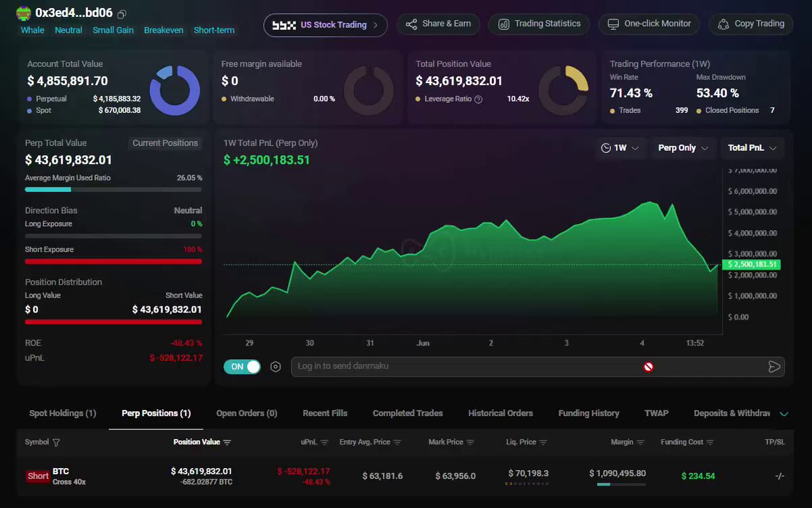Viewport: 812px width, 508px height.
Task: Open the Copy Trading icon
Action: click(x=723, y=24)
